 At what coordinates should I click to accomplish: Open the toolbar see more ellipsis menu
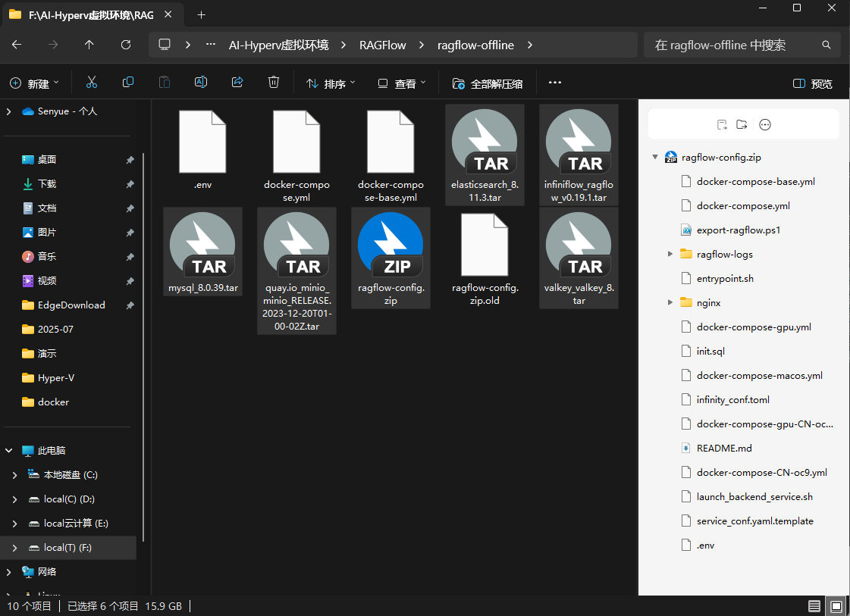pyautogui.click(x=554, y=83)
